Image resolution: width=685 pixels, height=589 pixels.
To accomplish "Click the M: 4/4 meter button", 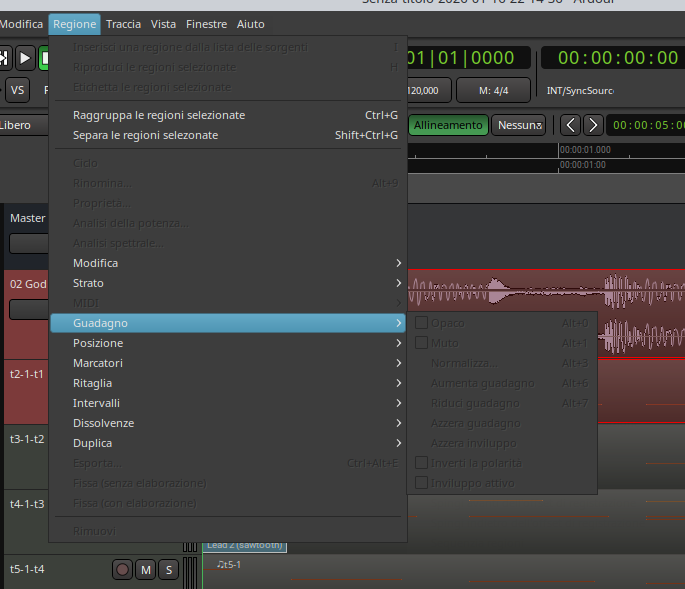I will (493, 90).
